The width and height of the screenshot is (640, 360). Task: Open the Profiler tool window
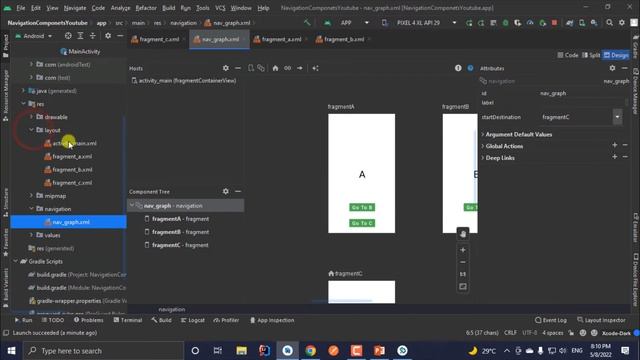(226, 320)
